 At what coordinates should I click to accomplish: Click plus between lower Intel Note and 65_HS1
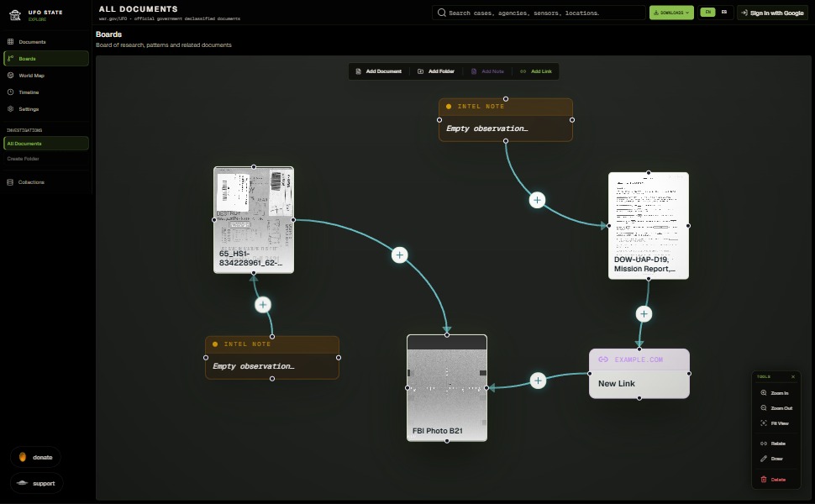click(x=263, y=304)
